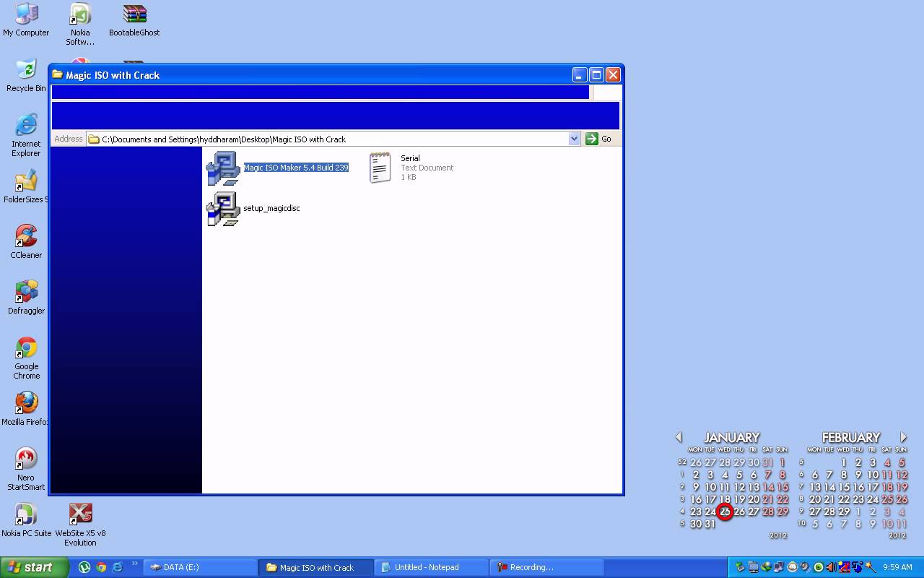Minimize the Magic ISO with Crack window
The height and width of the screenshot is (578, 924).
580,74
